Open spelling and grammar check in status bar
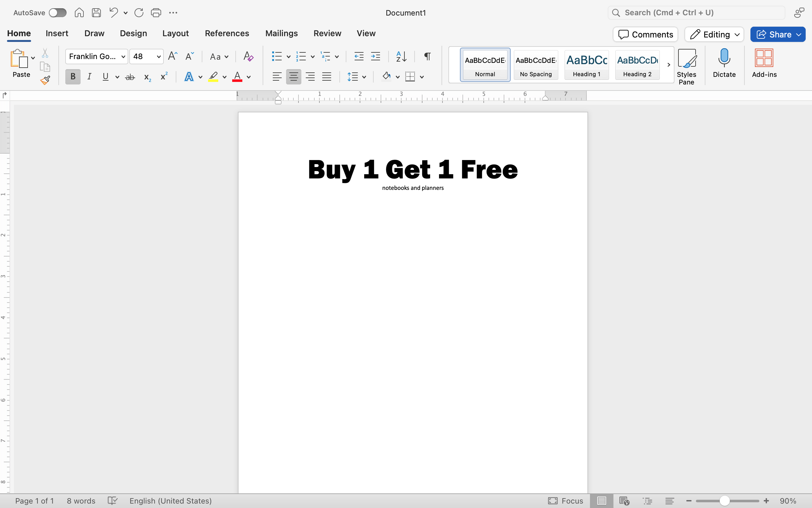Image resolution: width=812 pixels, height=508 pixels. (113, 501)
